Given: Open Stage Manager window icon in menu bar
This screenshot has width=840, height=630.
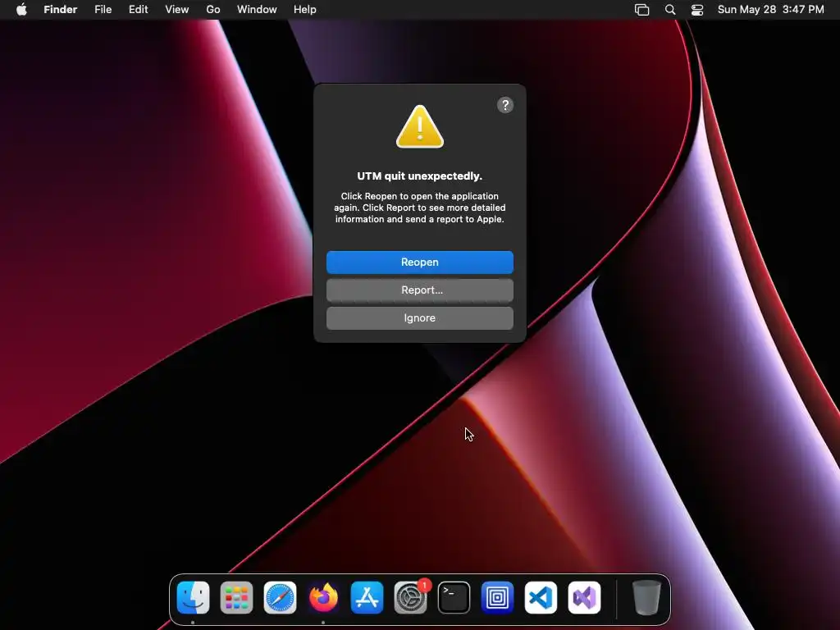Looking at the screenshot, I should click(x=641, y=10).
